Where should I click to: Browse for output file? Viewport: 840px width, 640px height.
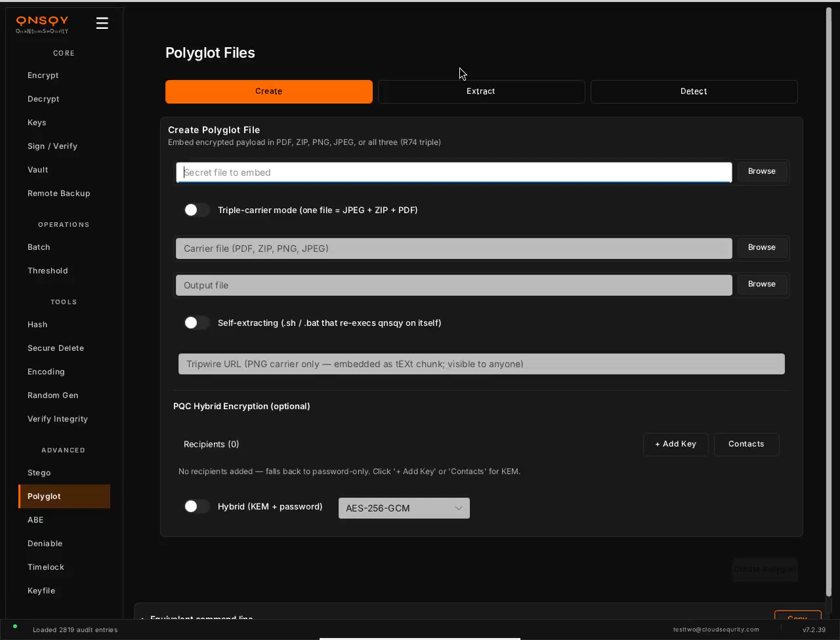pos(762,285)
